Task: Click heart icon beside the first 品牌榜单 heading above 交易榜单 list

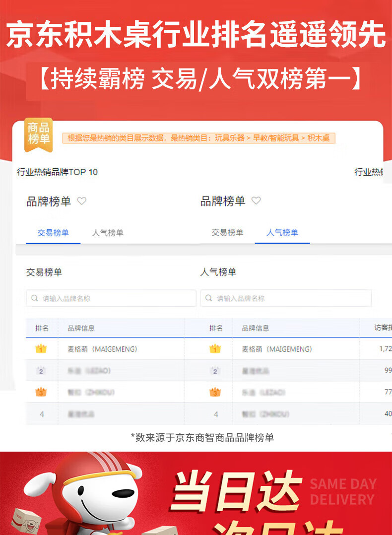Action: coord(81,201)
